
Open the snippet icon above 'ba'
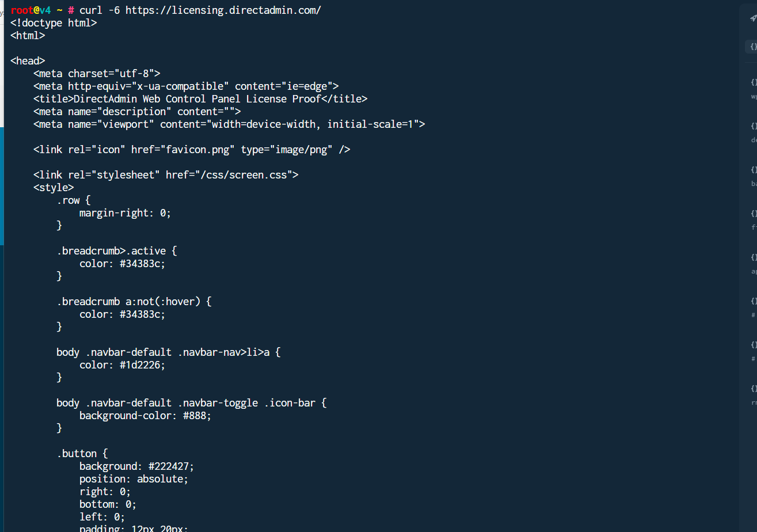point(754,170)
